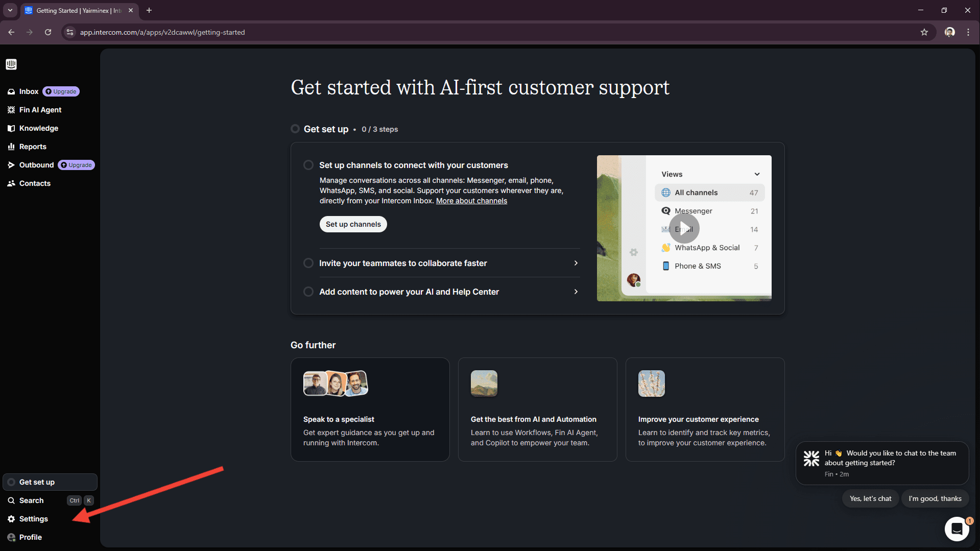
Task: Open the More about channels link
Action: [471, 201]
